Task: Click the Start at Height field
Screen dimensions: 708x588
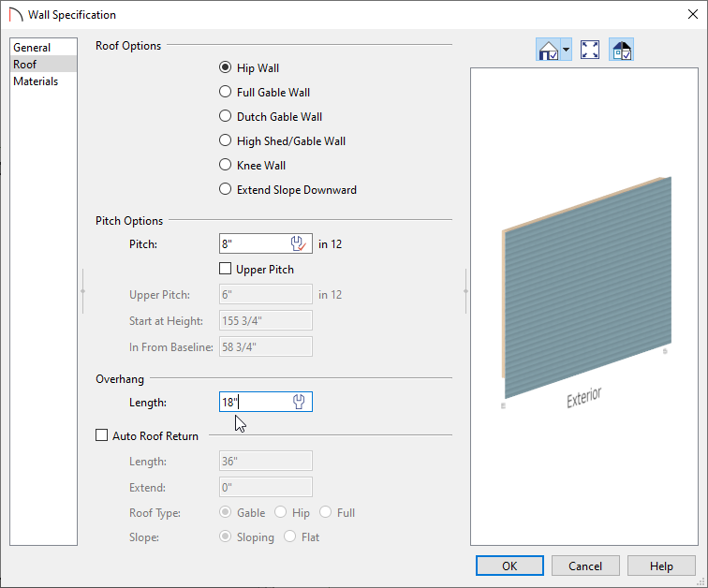Action: point(266,320)
